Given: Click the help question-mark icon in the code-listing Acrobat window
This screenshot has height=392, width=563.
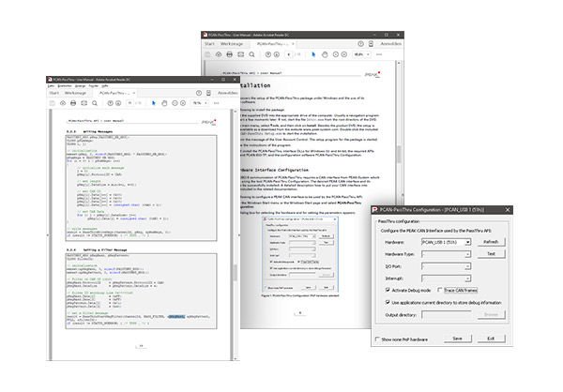Looking at the screenshot, I should pyautogui.click(x=199, y=93).
